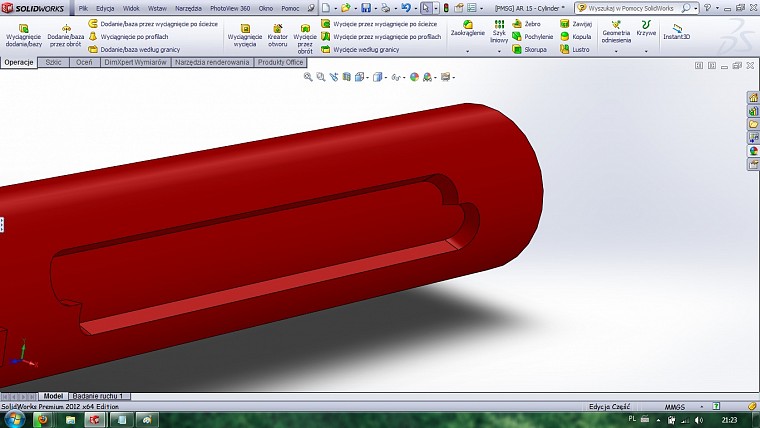This screenshot has width=760, height=428.
Task: Switch to the Badanie ruchu 1 tab
Action: click(x=97, y=396)
